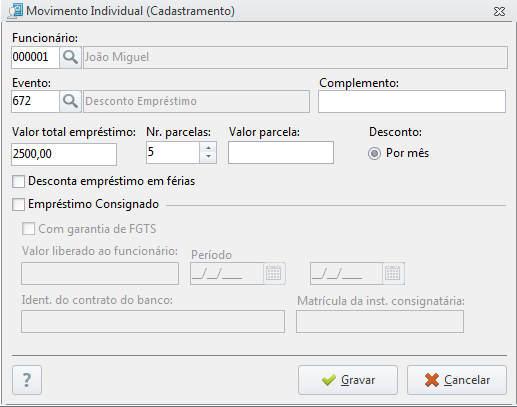The height and width of the screenshot is (407, 517).
Task: Open second Período calendar picker
Action: pyautogui.click(x=393, y=273)
